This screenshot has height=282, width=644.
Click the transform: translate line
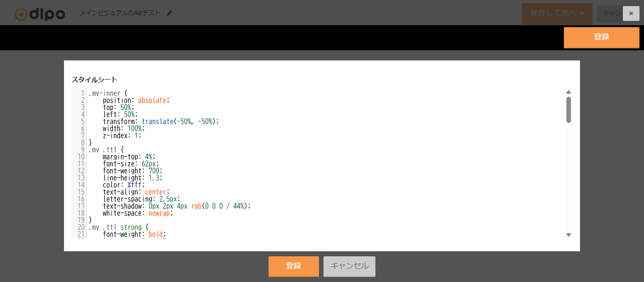pyautogui.click(x=161, y=121)
